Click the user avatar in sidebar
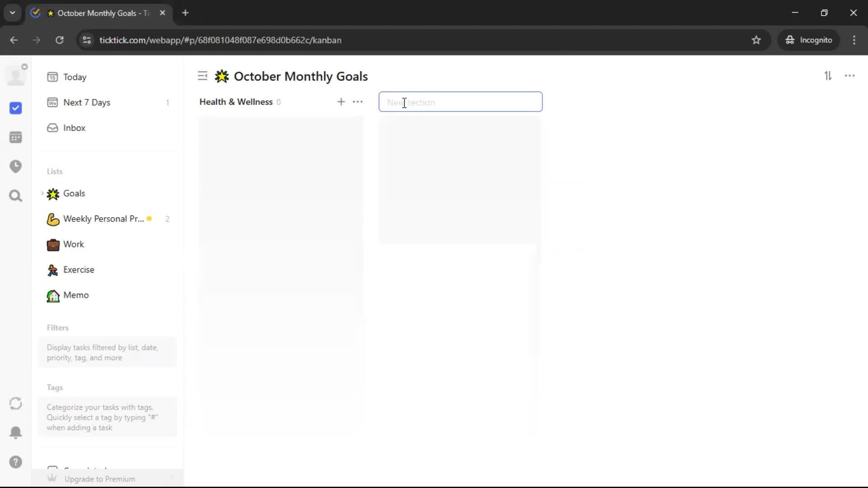This screenshot has width=868, height=488. point(16,76)
